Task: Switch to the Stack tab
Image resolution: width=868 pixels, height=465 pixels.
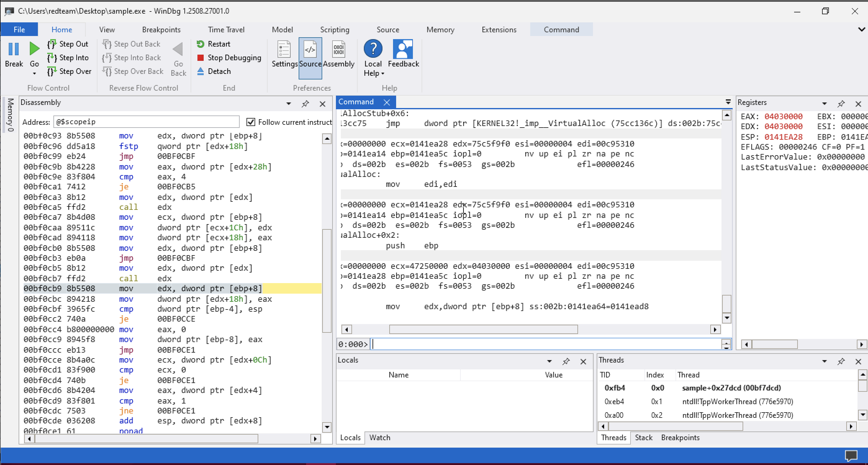Action: [x=644, y=437]
